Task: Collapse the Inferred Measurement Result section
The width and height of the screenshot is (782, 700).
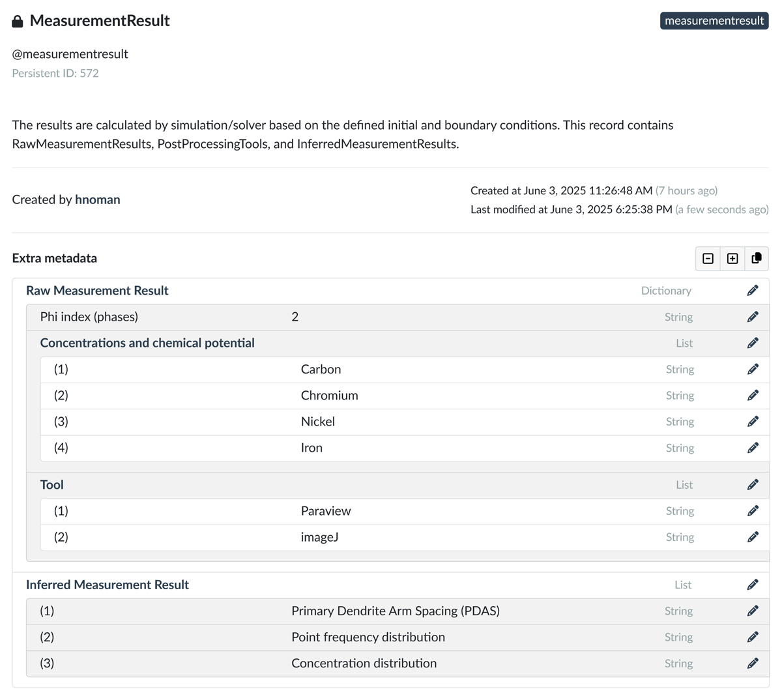Action: point(108,585)
